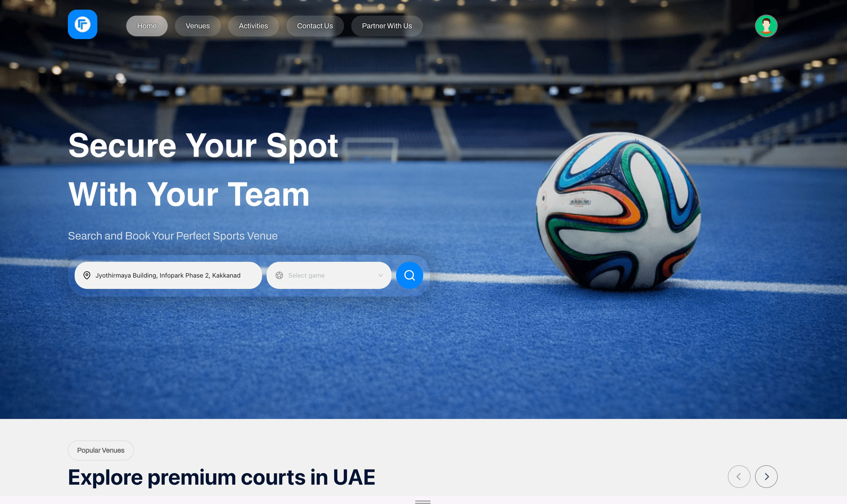Image resolution: width=847 pixels, height=504 pixels.
Task: Open the Contact Us page
Action: click(x=315, y=26)
